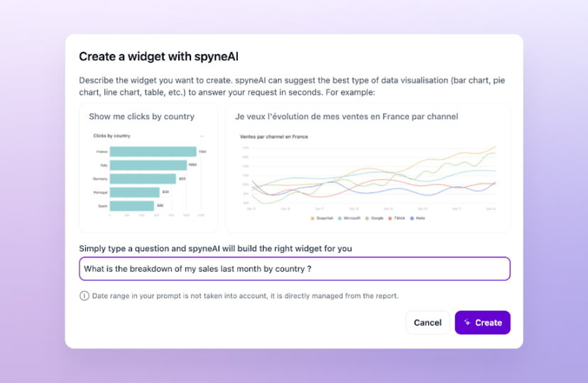Click the Germany bar in clicks chart

[143, 179]
